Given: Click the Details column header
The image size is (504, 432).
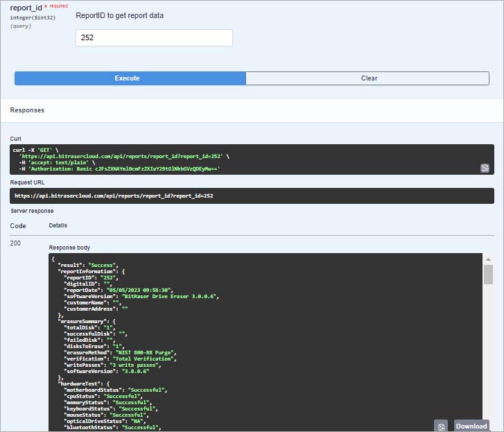Looking at the screenshot, I should pyautogui.click(x=58, y=225).
